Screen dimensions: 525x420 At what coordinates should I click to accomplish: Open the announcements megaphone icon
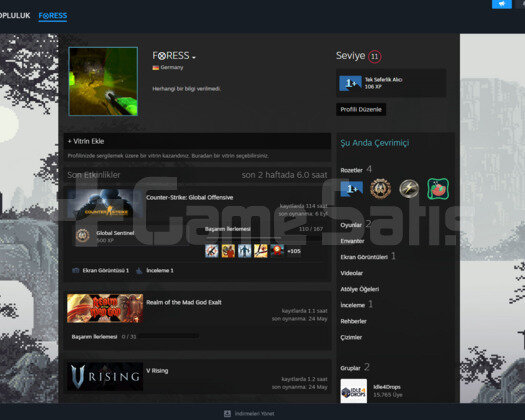[502, 4]
